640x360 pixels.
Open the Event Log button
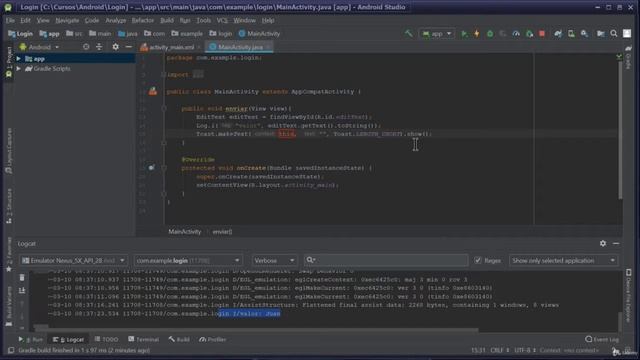point(602,339)
